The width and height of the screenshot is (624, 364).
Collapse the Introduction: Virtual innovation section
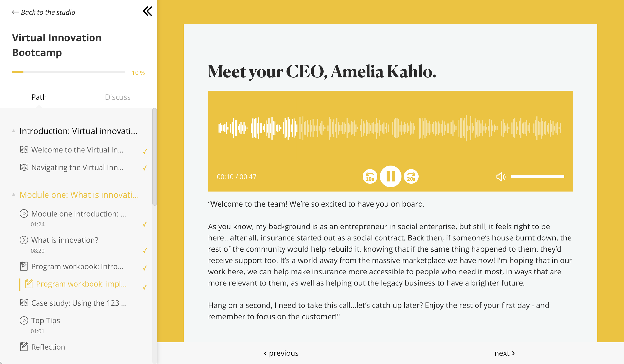[14, 131]
